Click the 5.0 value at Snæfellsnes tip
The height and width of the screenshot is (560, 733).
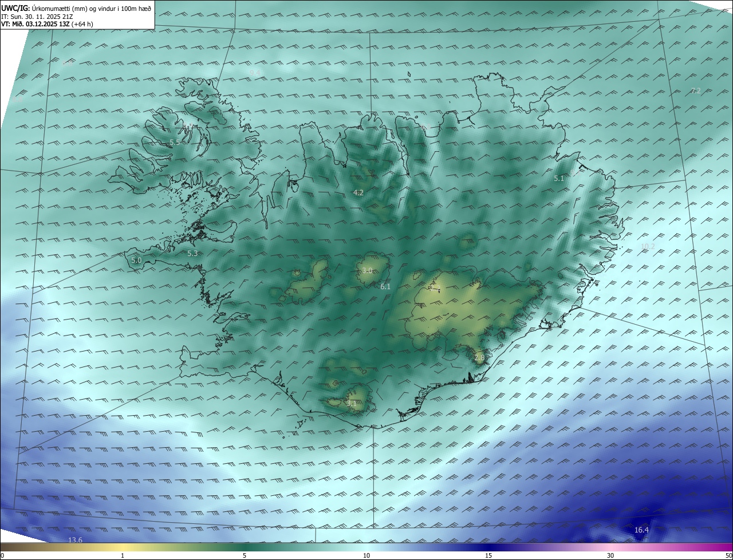pyautogui.click(x=136, y=260)
